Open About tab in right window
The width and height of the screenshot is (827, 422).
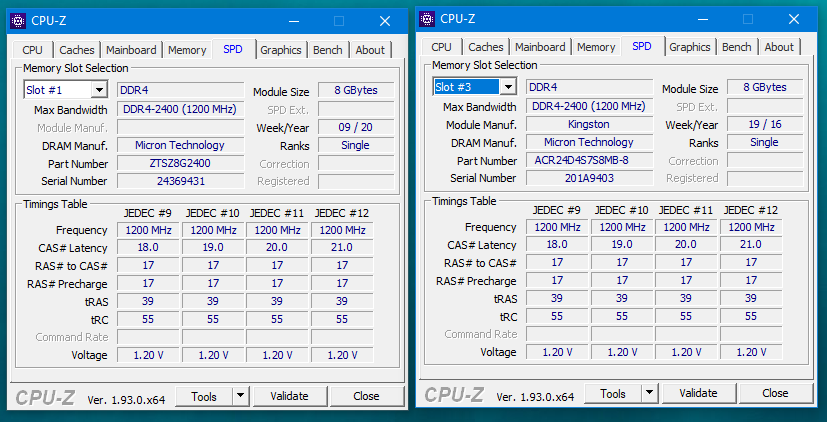click(780, 47)
